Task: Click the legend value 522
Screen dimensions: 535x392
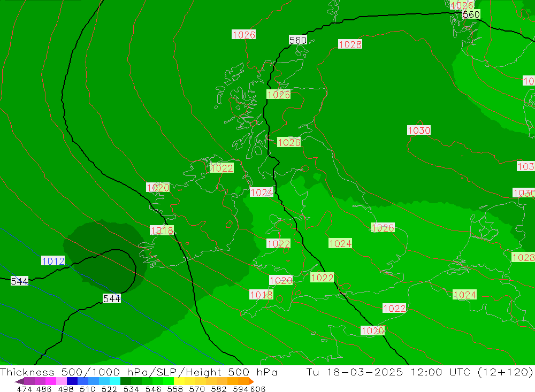Action: pos(110,389)
